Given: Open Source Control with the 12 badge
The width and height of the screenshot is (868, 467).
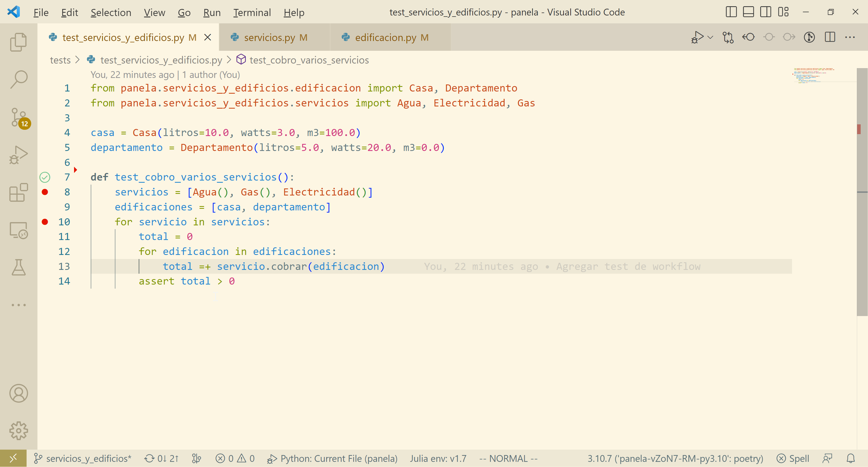Looking at the screenshot, I should coord(18,117).
